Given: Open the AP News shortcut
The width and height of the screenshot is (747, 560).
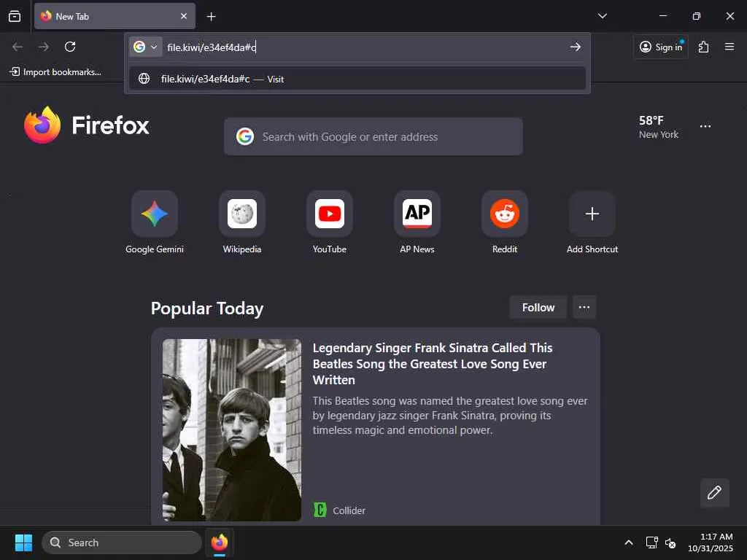Looking at the screenshot, I should (417, 222).
